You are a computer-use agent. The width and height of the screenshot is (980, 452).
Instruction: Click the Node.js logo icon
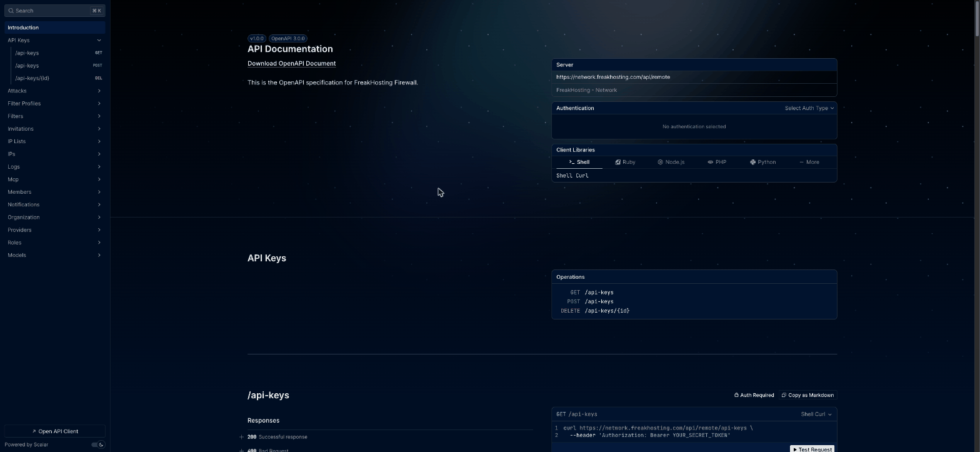(660, 162)
